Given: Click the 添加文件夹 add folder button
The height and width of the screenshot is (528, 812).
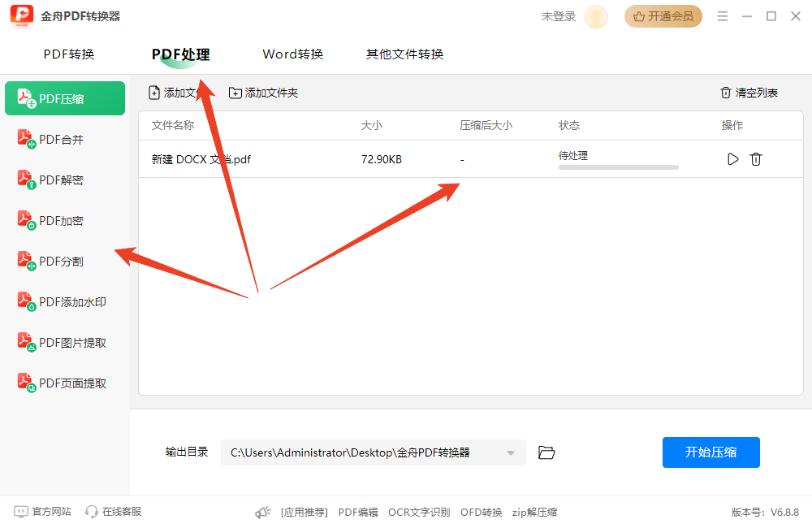Looking at the screenshot, I should pos(263,93).
